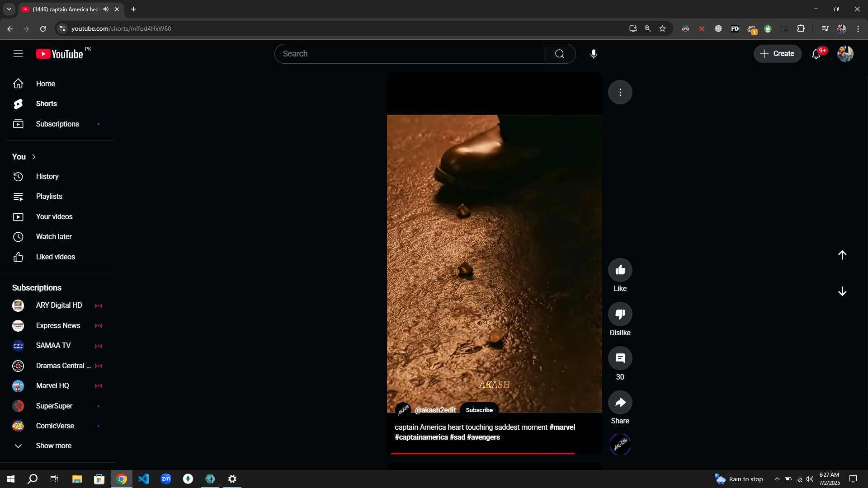Open the FD extension icon
Viewport: 868px width, 488px height.
pyautogui.click(x=735, y=28)
